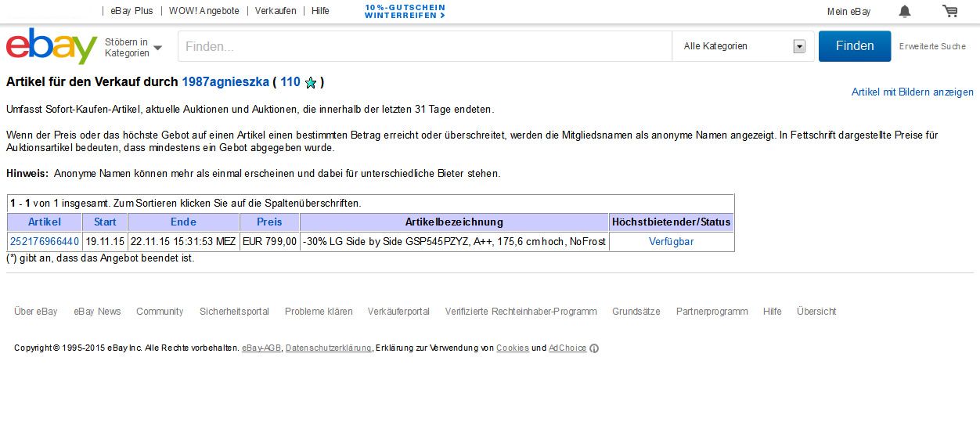
Task: Click the Höchstbietender/Status column header
Action: pos(671,222)
